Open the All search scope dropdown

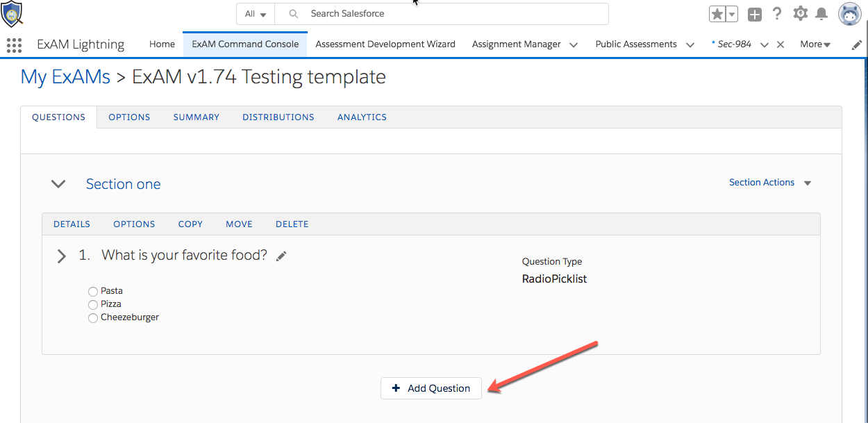[256, 14]
